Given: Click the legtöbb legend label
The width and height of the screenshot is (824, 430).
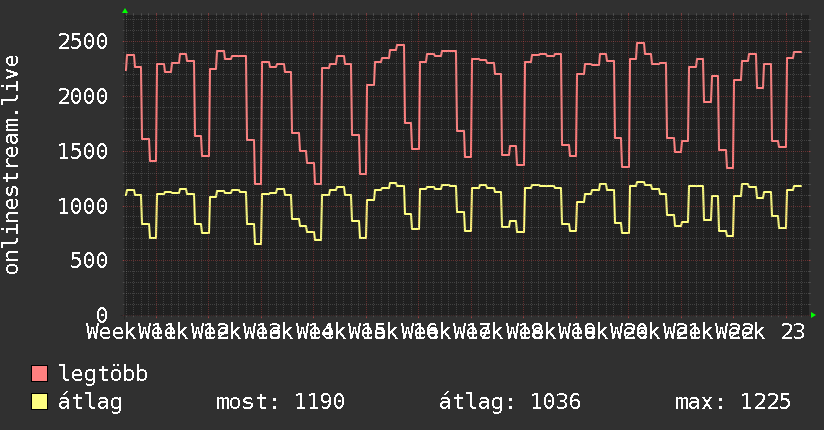Looking at the screenshot, I should coord(103,373).
